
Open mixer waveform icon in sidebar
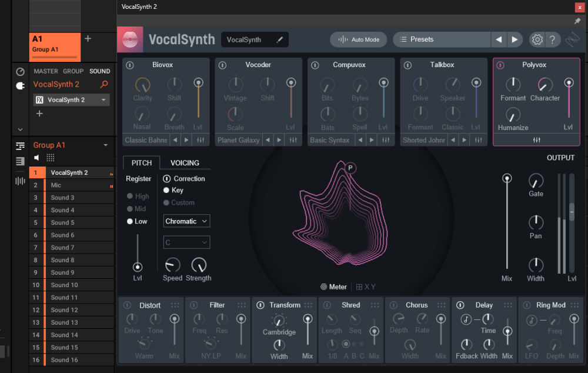click(x=20, y=181)
